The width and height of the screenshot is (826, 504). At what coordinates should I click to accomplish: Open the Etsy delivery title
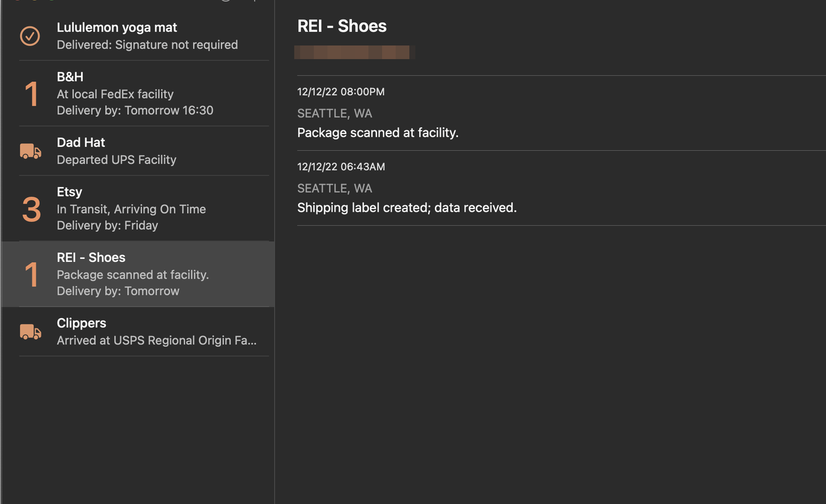pyautogui.click(x=69, y=192)
